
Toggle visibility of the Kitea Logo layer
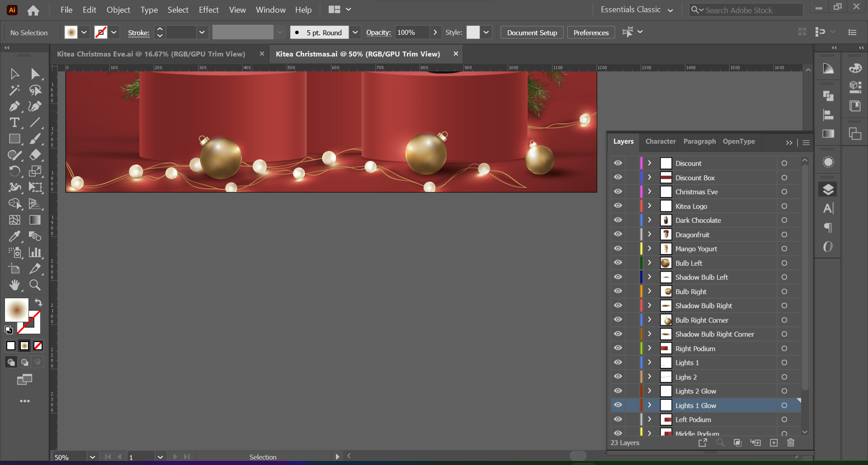click(x=618, y=206)
